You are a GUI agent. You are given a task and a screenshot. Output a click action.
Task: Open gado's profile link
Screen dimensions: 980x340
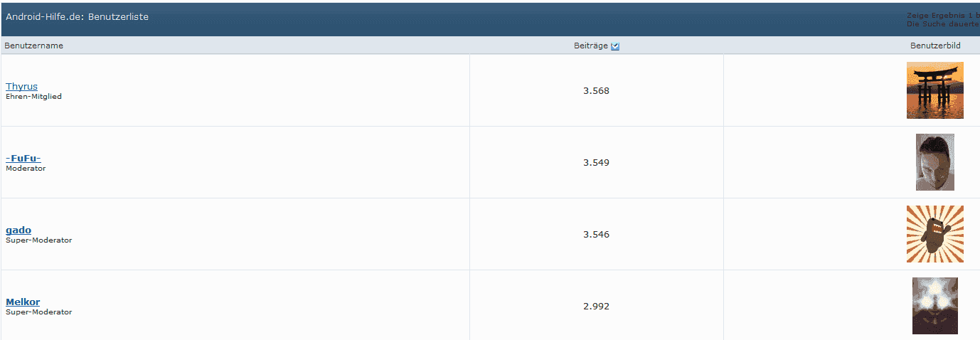pos(18,230)
